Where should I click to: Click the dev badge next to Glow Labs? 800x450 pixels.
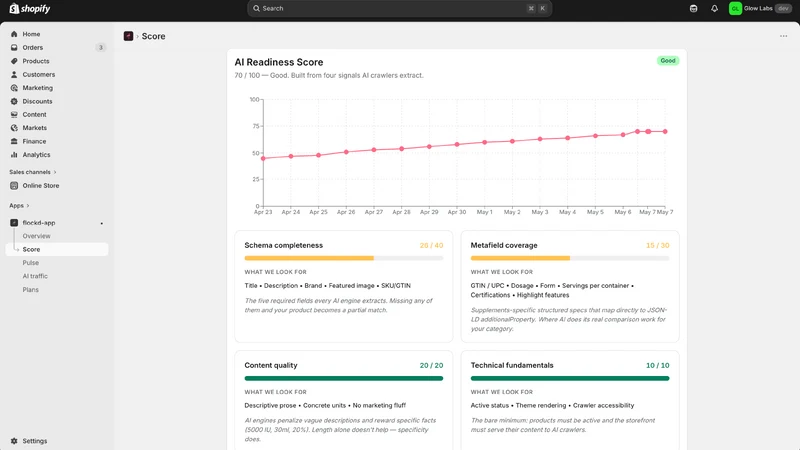tap(783, 8)
